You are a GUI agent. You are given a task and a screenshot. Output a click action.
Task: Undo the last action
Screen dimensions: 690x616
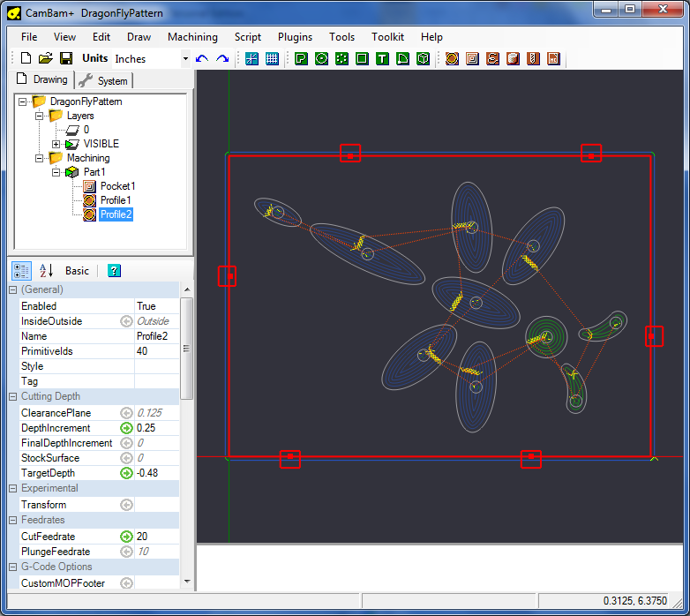click(202, 58)
